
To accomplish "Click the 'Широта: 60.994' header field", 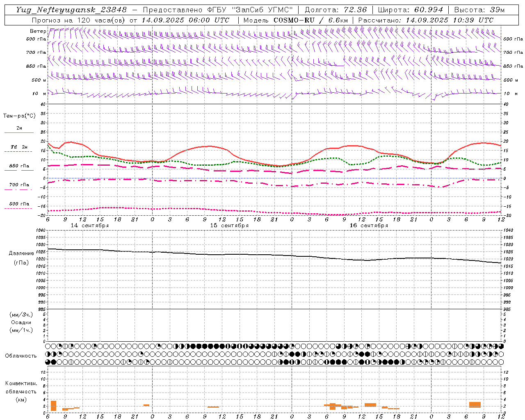I will coord(410,10).
